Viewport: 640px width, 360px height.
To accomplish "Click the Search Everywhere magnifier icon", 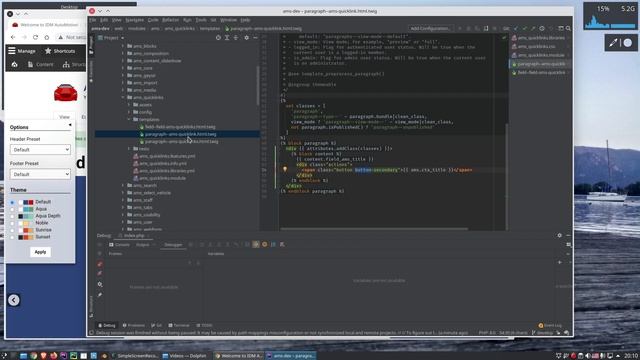I will pyautogui.click(x=568, y=29).
